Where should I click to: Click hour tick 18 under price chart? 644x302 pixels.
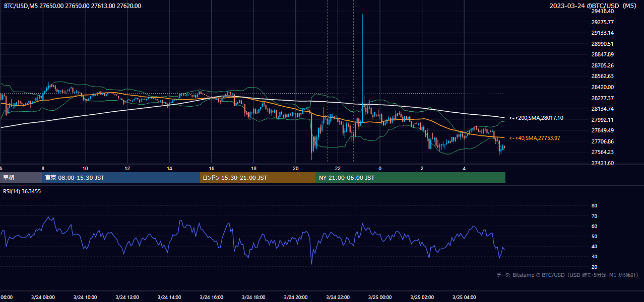(x=253, y=168)
